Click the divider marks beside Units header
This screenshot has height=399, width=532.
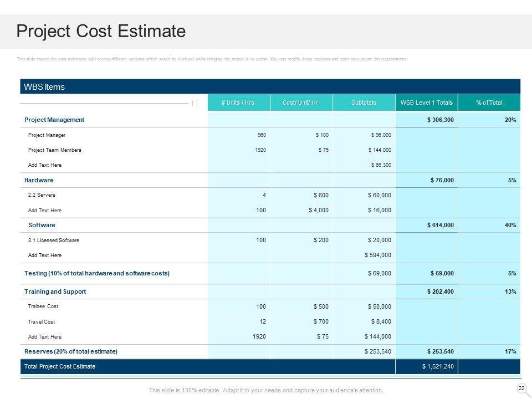tap(195, 103)
